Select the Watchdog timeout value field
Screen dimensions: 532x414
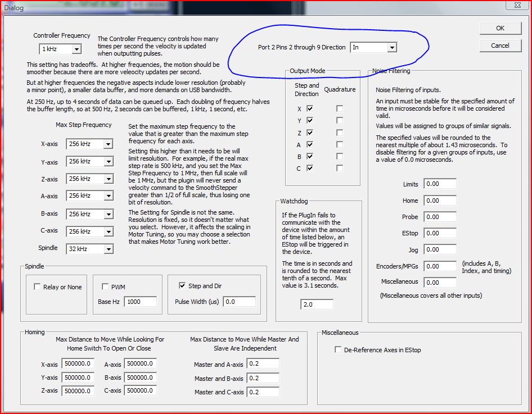(x=316, y=304)
